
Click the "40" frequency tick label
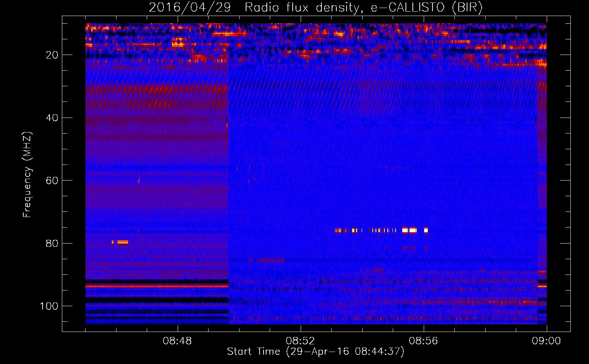point(52,118)
